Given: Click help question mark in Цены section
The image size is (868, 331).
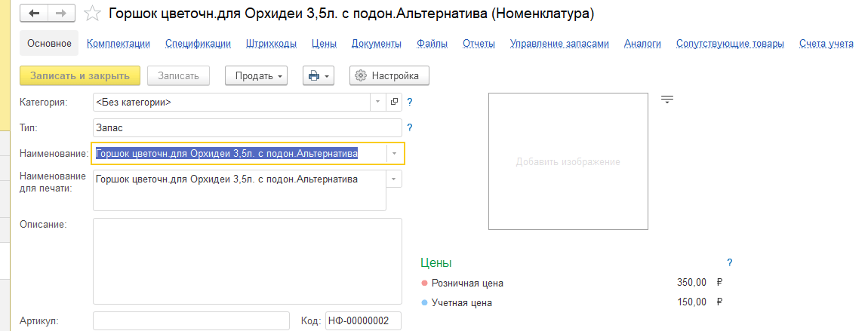Looking at the screenshot, I should tap(729, 262).
